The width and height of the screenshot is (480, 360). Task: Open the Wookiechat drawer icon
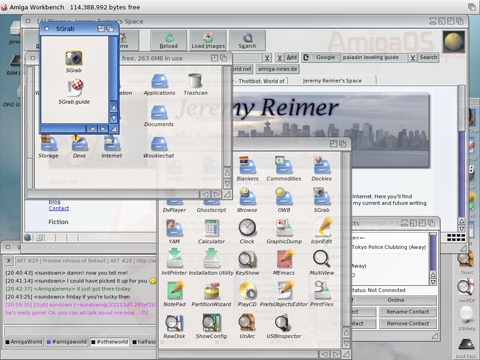159,144
